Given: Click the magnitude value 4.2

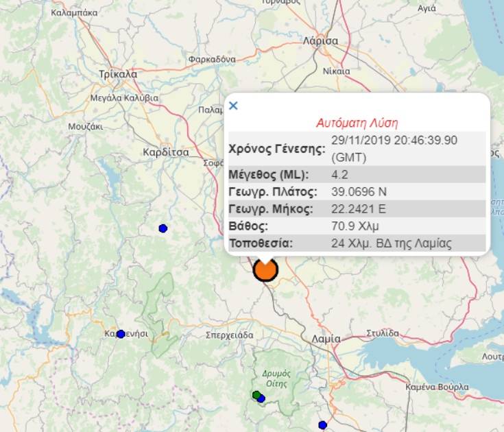Looking at the screenshot, I should [x=339, y=173].
